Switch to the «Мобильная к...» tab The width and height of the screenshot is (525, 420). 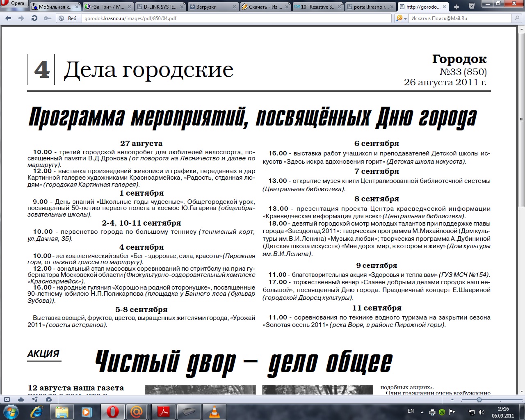click(x=55, y=7)
